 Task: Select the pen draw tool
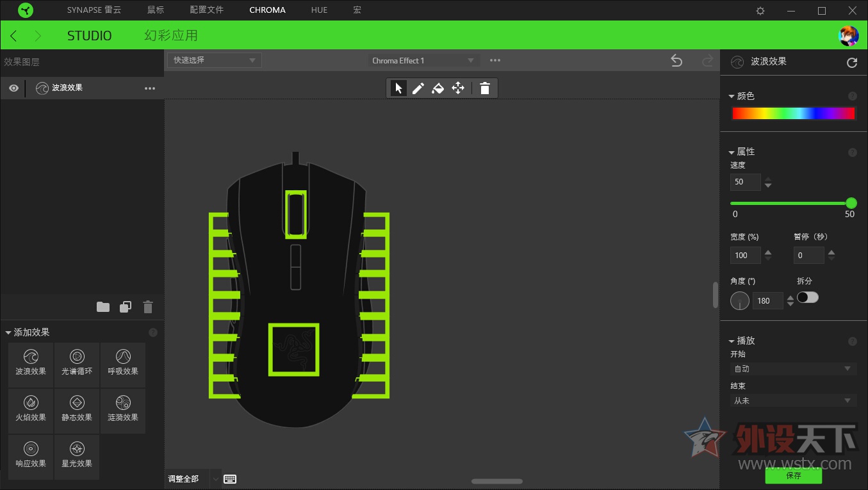click(418, 88)
